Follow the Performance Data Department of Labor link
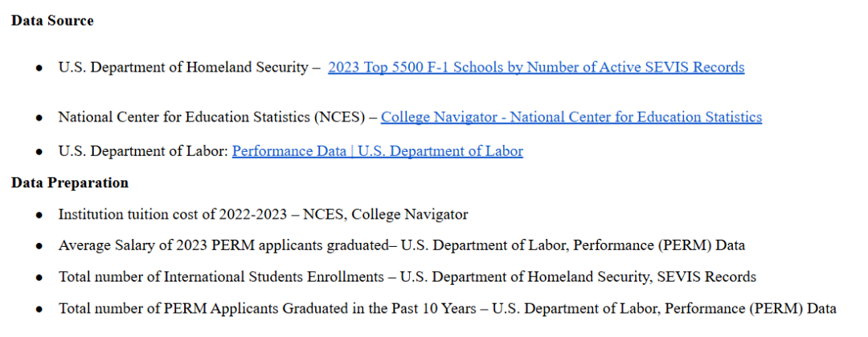Image resolution: width=868 pixels, height=337 pixels. click(x=377, y=151)
